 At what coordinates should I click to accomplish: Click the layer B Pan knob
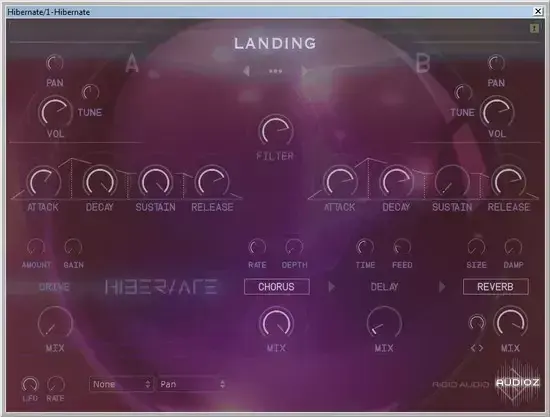coord(496,63)
